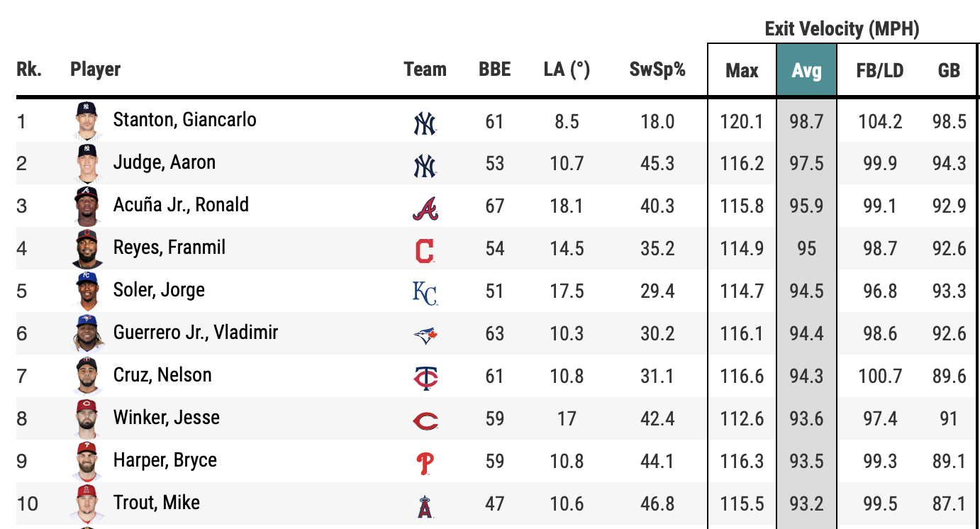Sort by LA (°) launch angle header
Image resolution: width=980 pixels, height=529 pixels.
click(x=567, y=69)
